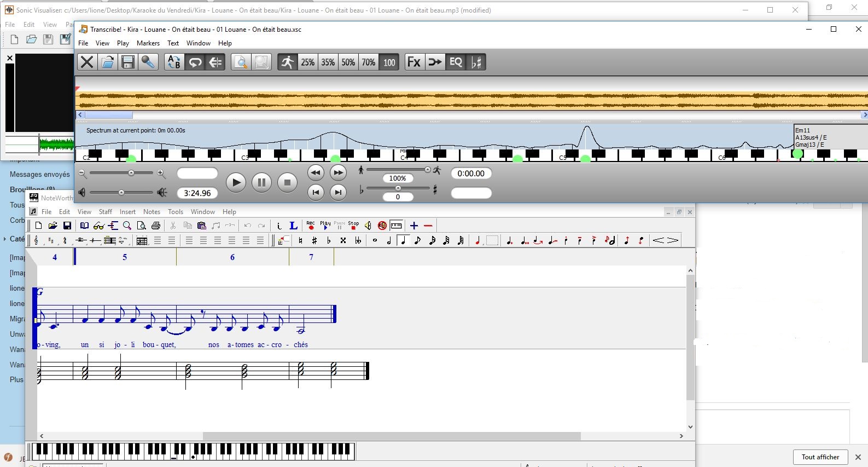Adjust the playback speed slider at 100%

398,170
